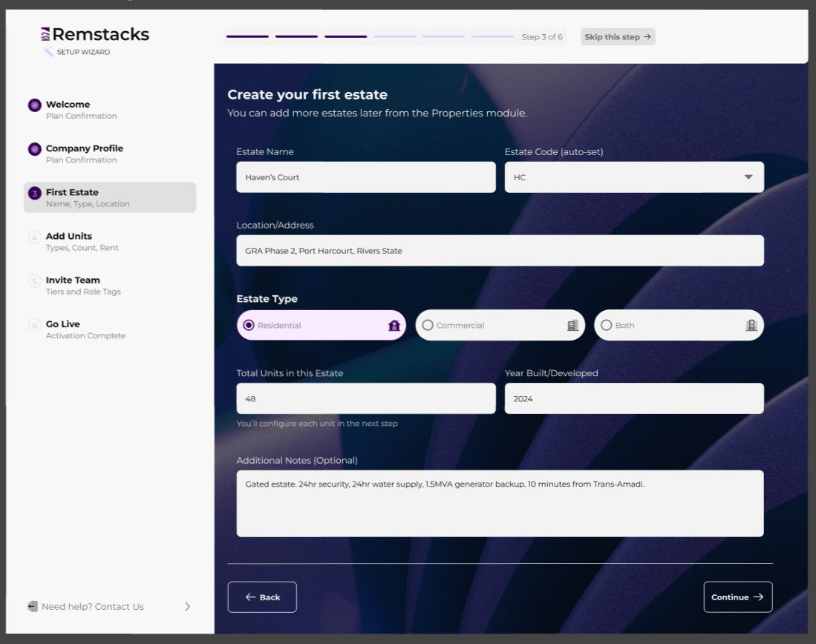The height and width of the screenshot is (644, 816).
Task: Click the second progress bar segment
Action: tap(297, 37)
